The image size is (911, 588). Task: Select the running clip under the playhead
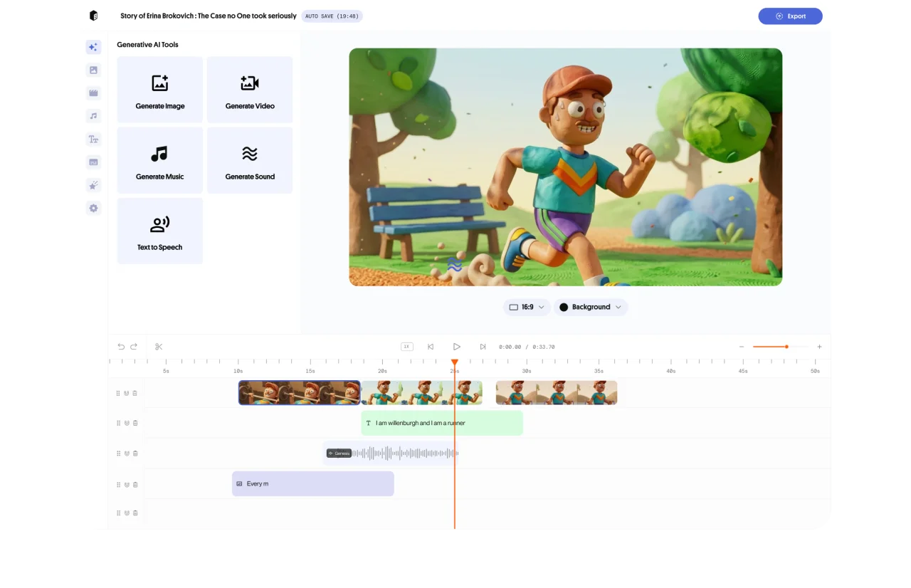pos(422,393)
